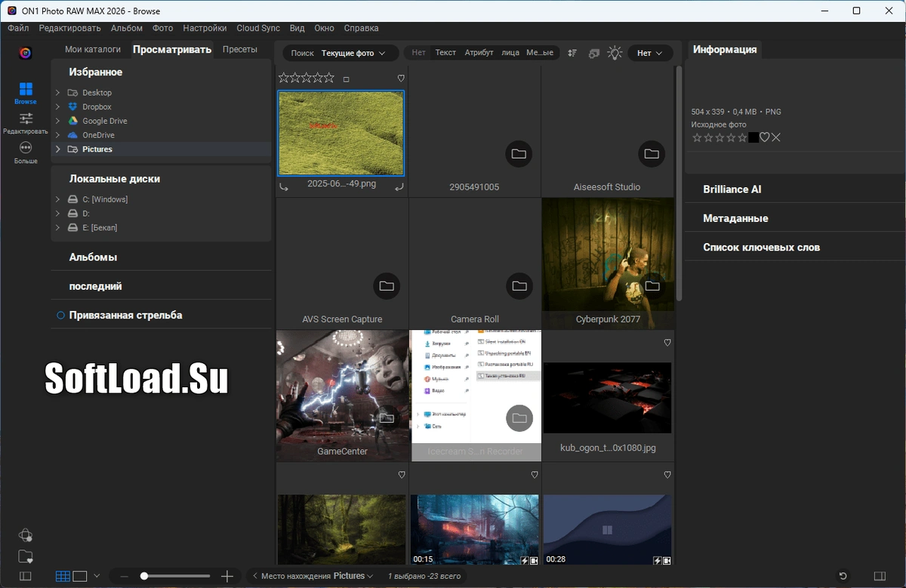Select the GameCenter folder thumbnail
Image resolution: width=906 pixels, height=588 pixels.
[x=342, y=396]
